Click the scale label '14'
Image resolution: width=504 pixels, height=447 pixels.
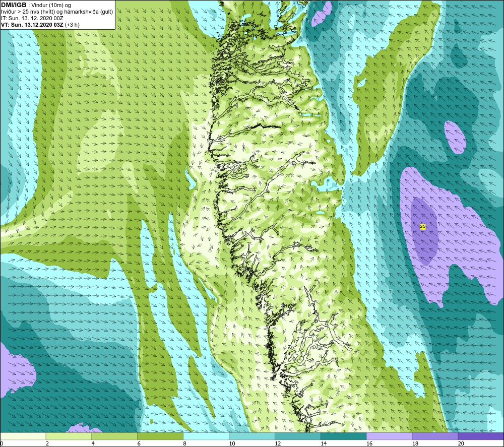(x=324, y=443)
